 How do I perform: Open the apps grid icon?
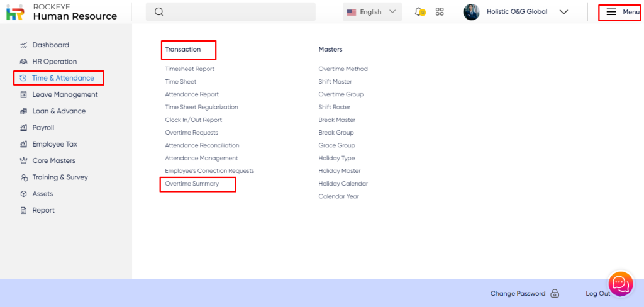[x=440, y=12]
